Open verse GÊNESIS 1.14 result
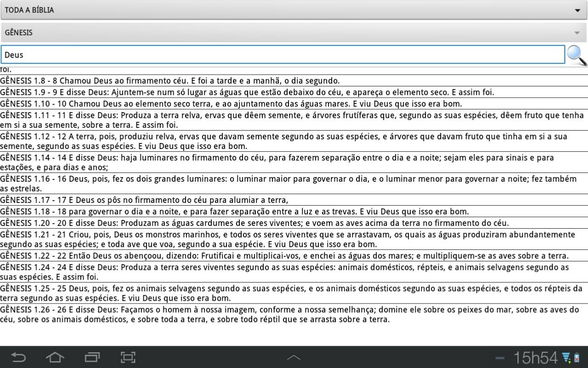 coord(294,162)
